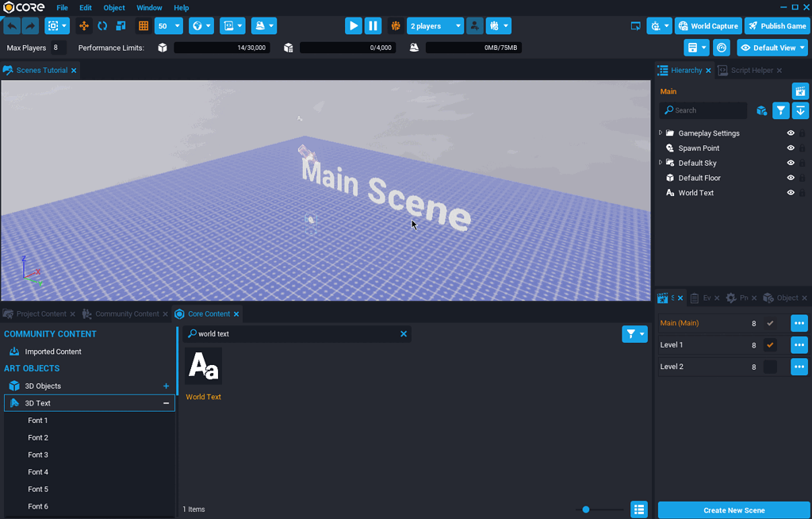Open the Object menu
The width and height of the screenshot is (812, 519).
click(113, 7)
